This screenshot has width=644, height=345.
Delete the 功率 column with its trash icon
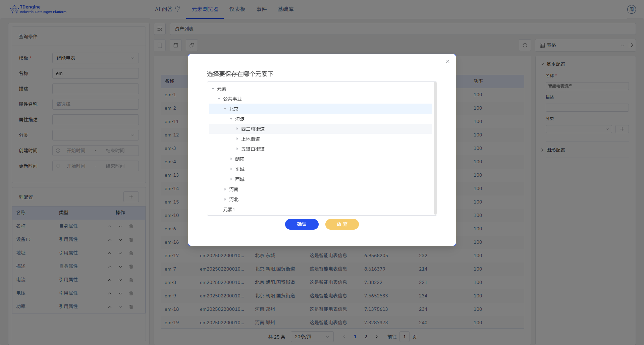(131, 306)
